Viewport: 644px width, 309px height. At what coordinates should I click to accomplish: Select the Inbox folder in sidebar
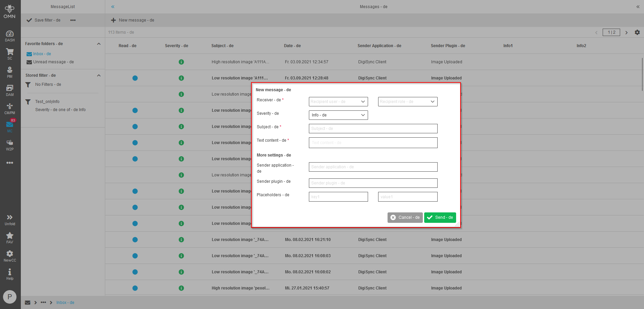pyautogui.click(x=42, y=54)
